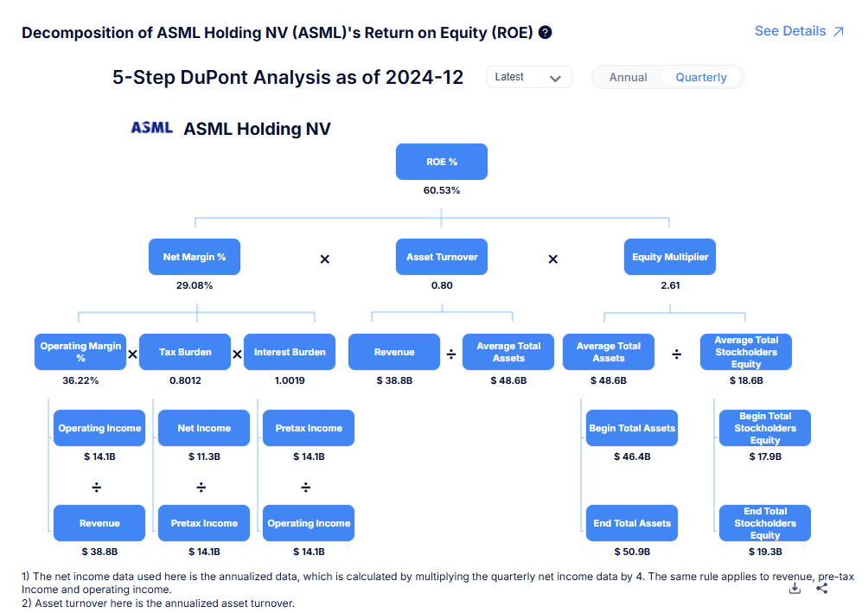Click the Average Total Stockholders Equity box
This screenshot has width=868, height=613.
(745, 352)
